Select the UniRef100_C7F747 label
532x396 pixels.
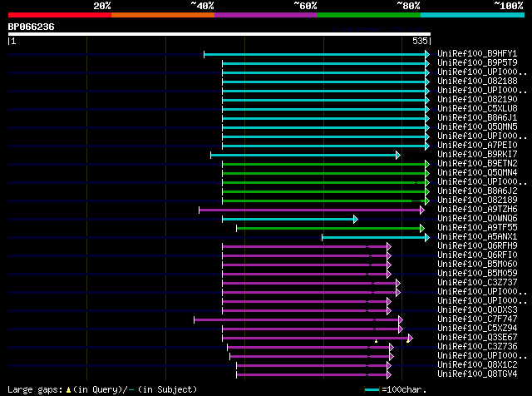coord(477,319)
